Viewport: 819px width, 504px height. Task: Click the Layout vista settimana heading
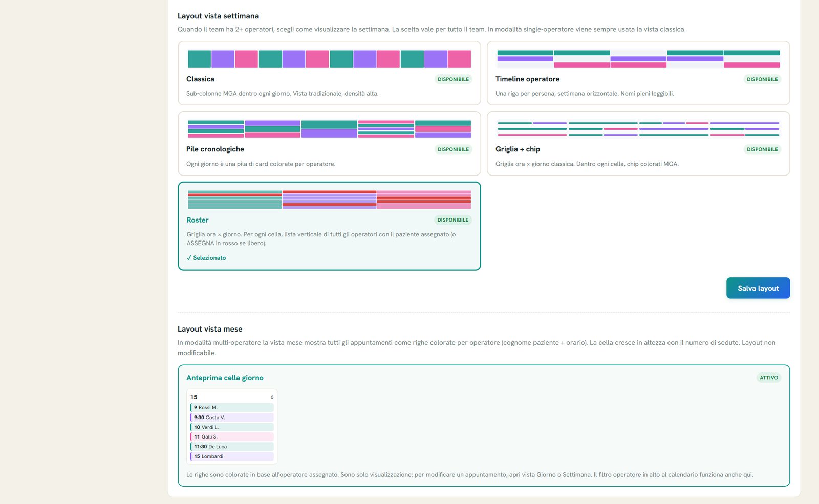(x=218, y=16)
